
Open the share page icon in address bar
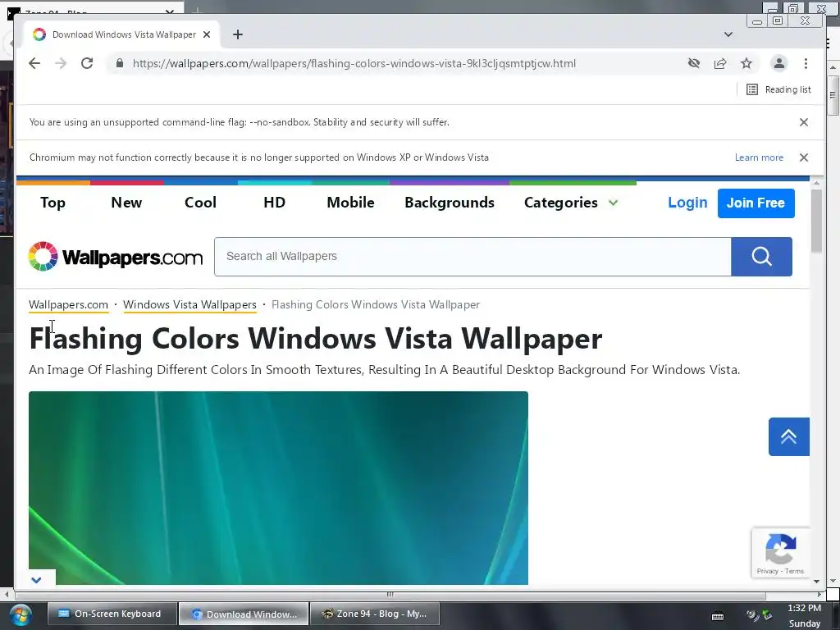click(720, 63)
